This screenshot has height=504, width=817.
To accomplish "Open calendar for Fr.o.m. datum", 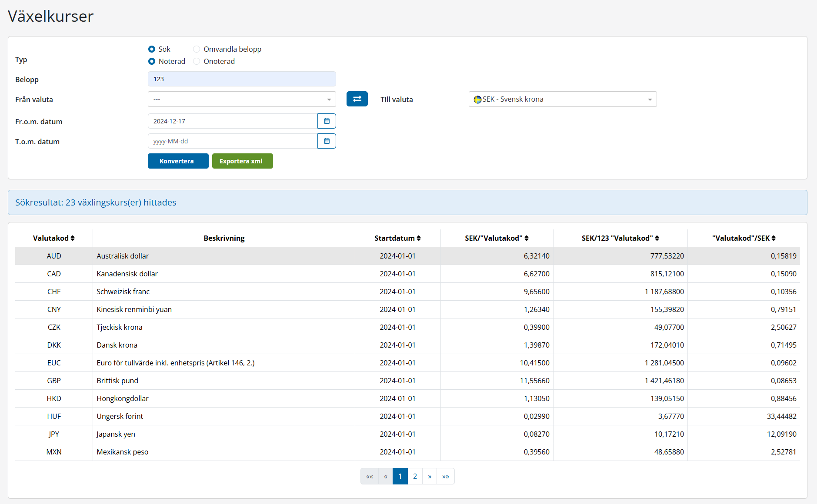I will 327,121.
